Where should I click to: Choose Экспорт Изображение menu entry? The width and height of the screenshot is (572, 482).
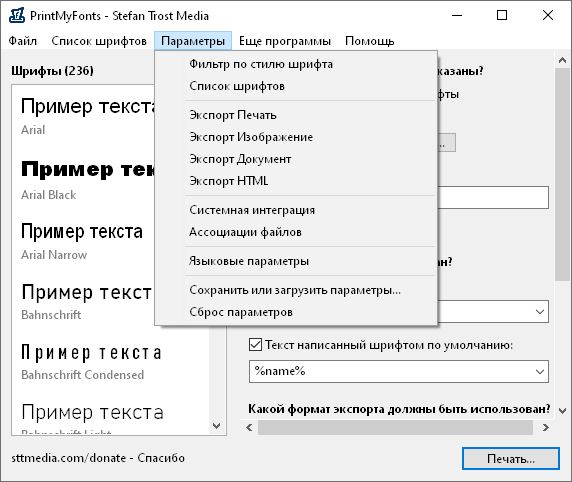296,137
